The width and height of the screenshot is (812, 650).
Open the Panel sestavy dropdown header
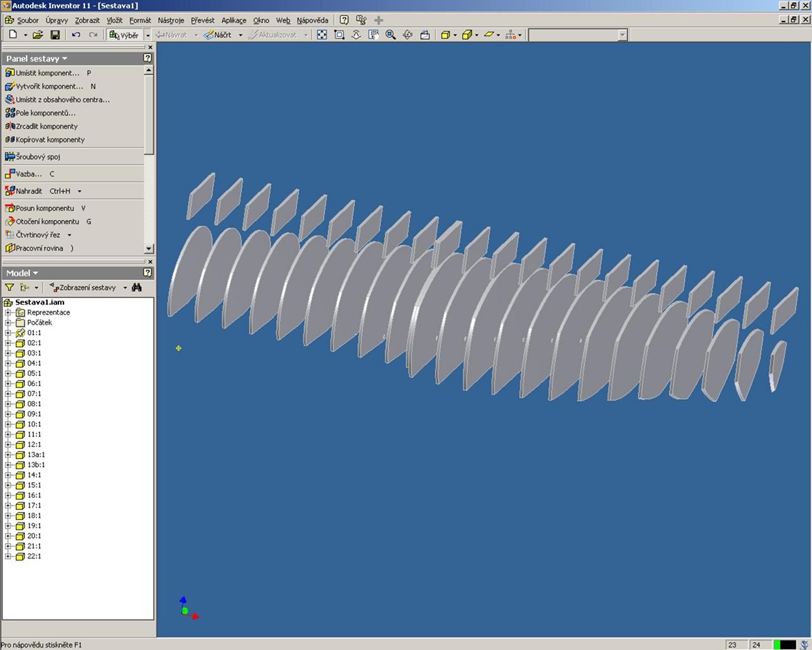tap(36, 58)
